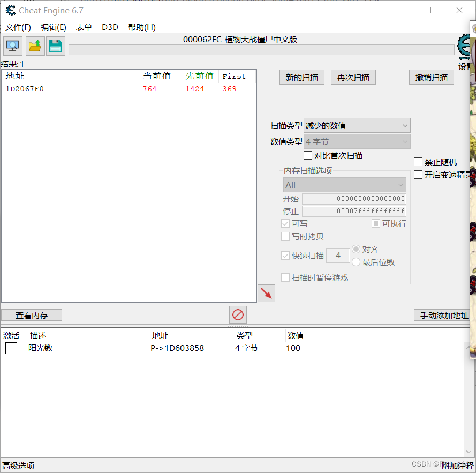The image size is (476, 473).
Task: Click the 当前值 column header
Action: (x=160, y=76)
